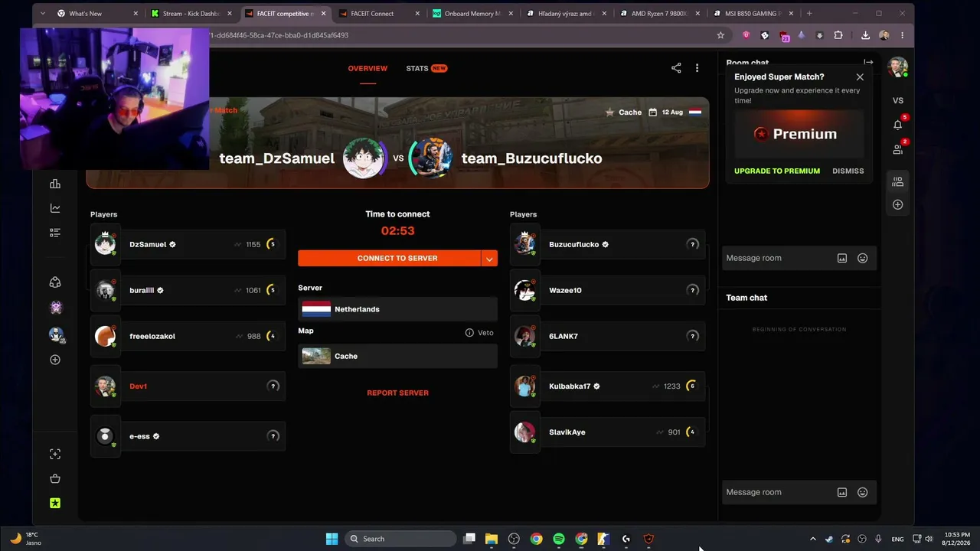Click the capture frame icon in left sidebar

(x=55, y=455)
